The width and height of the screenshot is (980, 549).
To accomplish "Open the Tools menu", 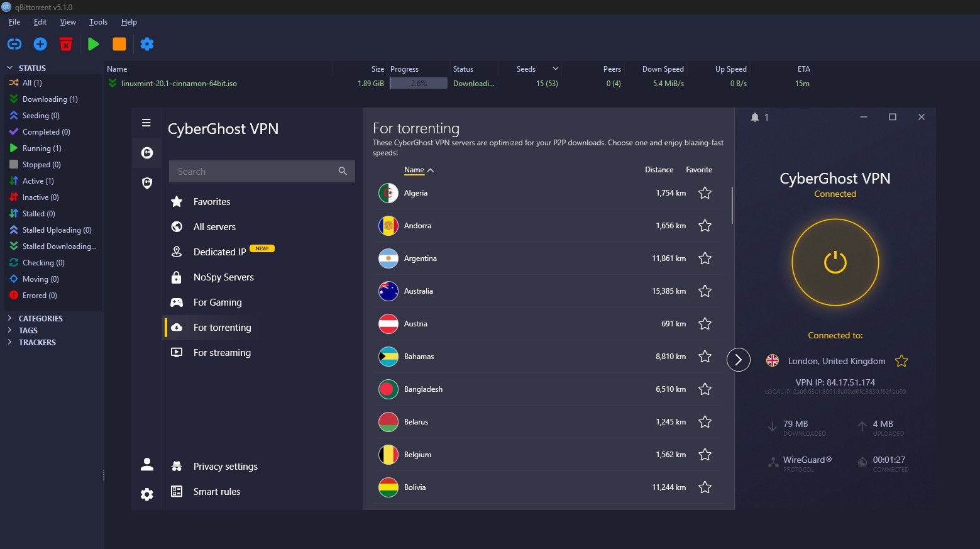I will coord(98,22).
